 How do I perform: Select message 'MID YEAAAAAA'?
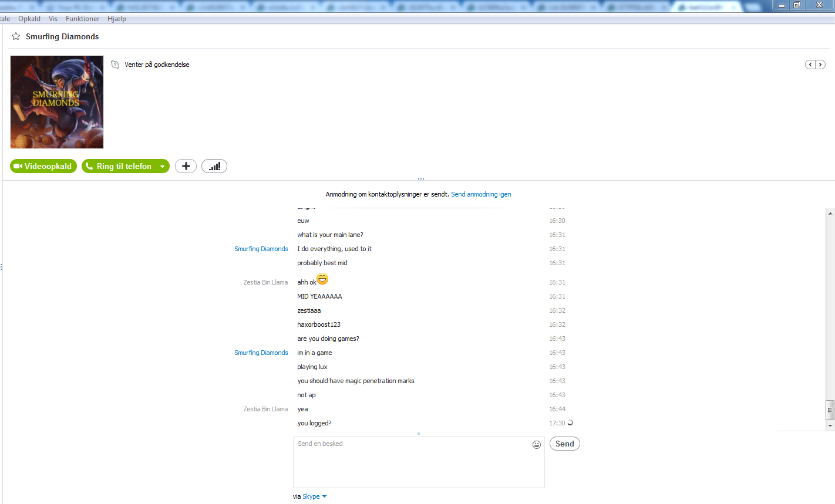tap(319, 296)
